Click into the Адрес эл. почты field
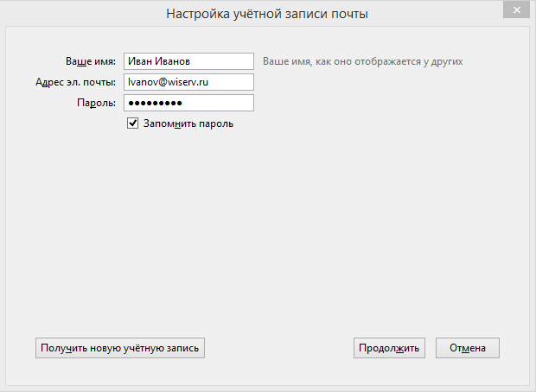Viewport: 536px width, 392px height. (x=188, y=82)
